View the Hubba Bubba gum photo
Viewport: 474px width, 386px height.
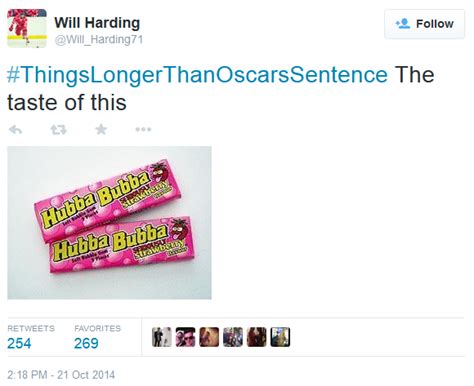[109, 223]
